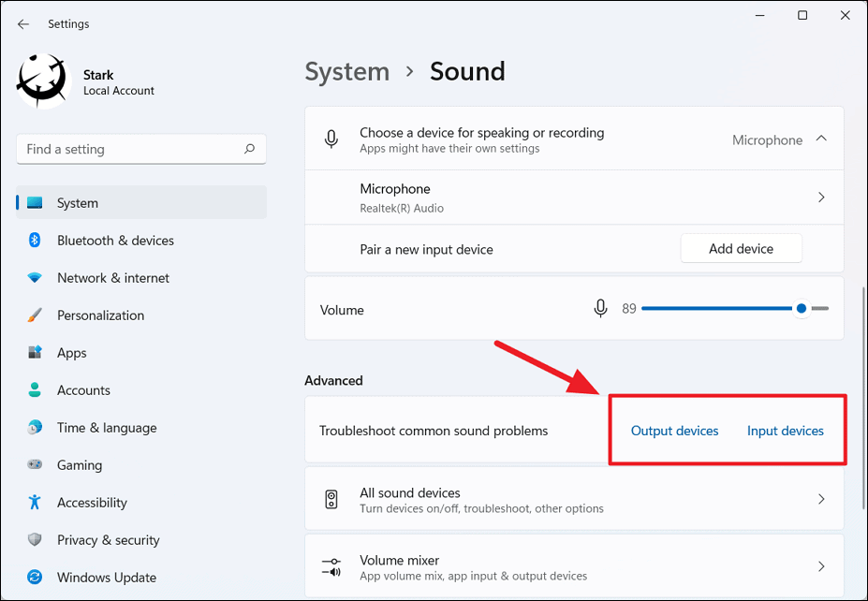868x601 pixels.
Task: Expand the Microphone Realtek(R) Audio entry
Action: (821, 198)
